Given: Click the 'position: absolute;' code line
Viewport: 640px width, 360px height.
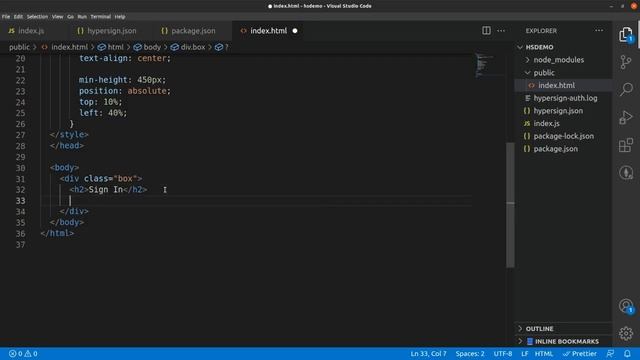Looking at the screenshot, I should (x=124, y=91).
